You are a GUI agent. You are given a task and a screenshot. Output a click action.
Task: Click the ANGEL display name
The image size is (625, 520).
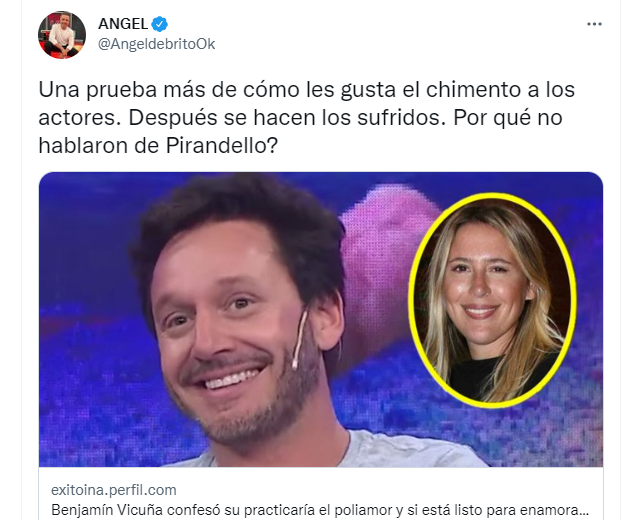123,24
